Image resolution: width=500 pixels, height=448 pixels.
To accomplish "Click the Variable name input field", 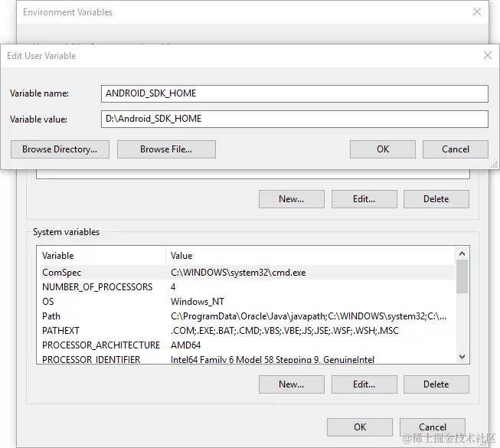I will tap(294, 93).
